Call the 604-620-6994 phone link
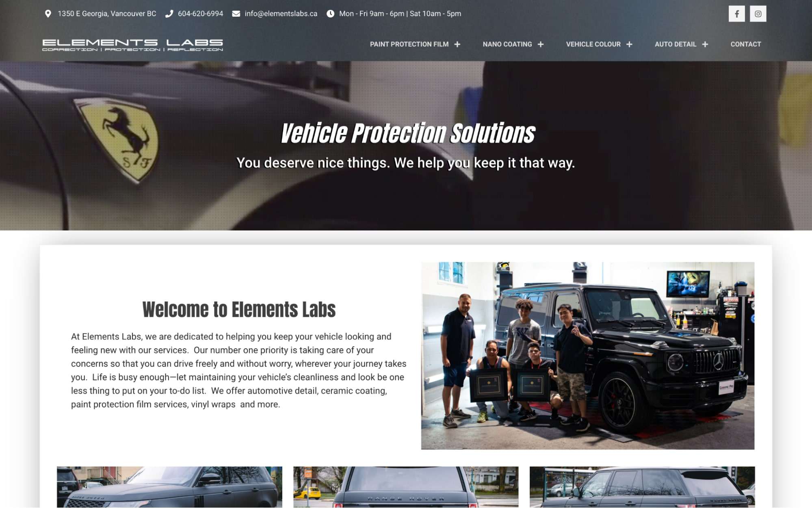812x508 pixels. [x=200, y=14]
